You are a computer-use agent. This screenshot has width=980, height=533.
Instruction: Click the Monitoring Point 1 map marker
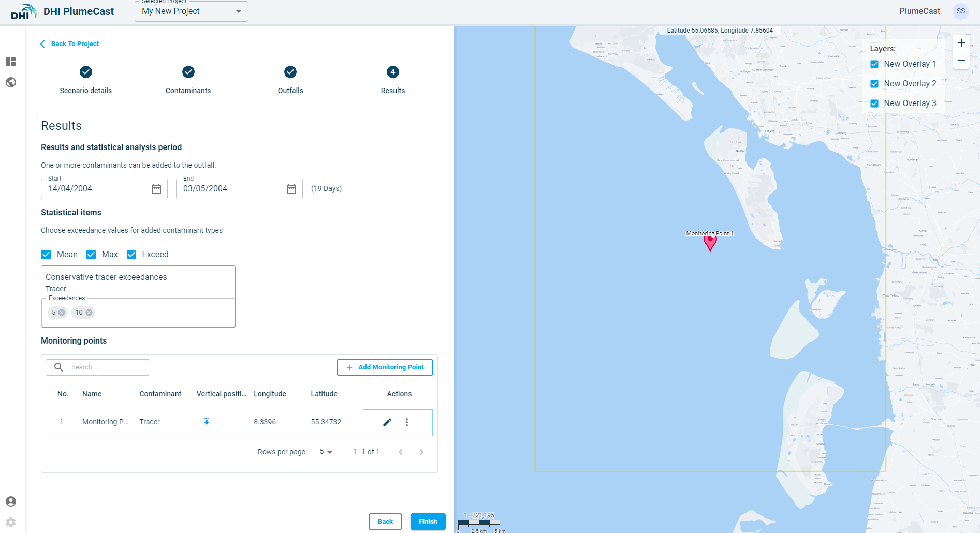pyautogui.click(x=710, y=242)
